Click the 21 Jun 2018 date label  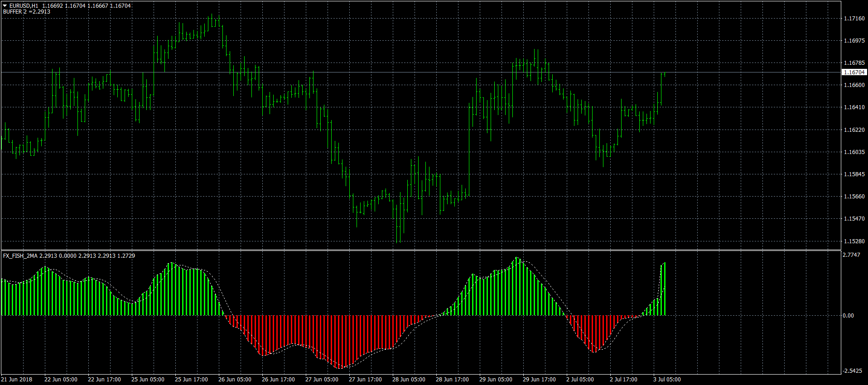17,380
